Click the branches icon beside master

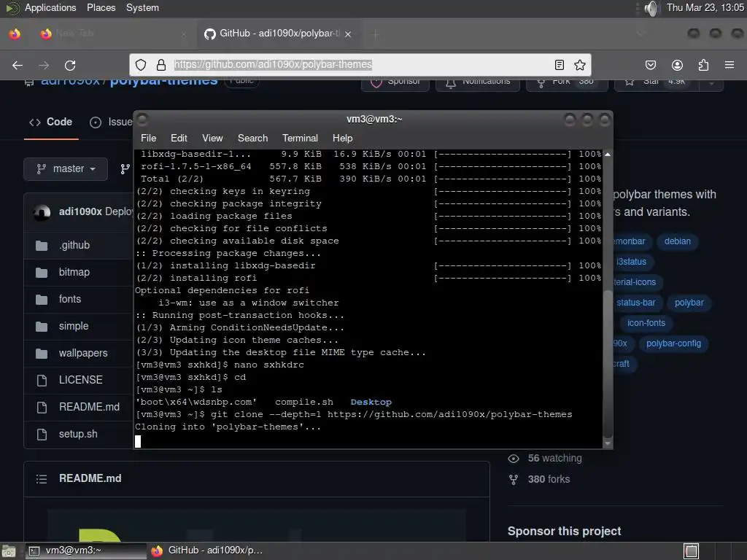pyautogui.click(x=125, y=169)
